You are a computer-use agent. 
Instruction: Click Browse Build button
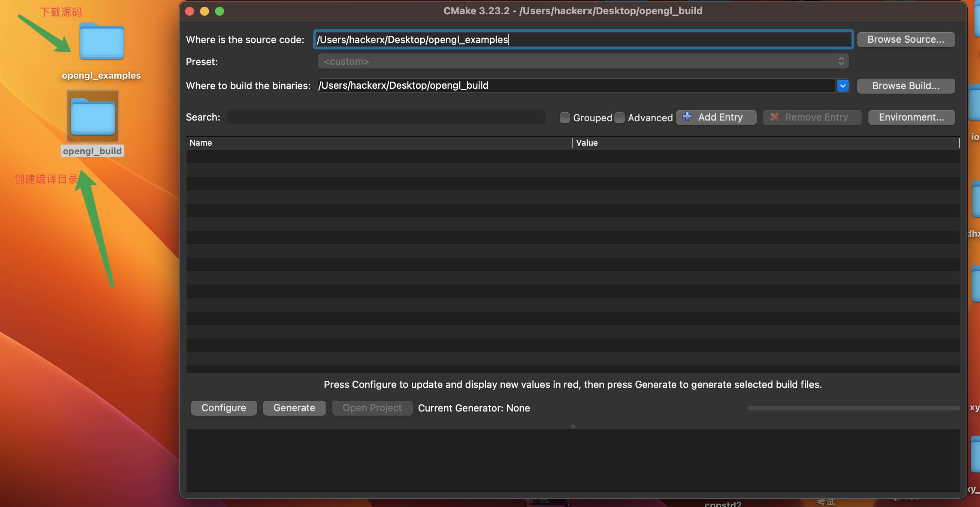[x=906, y=86]
